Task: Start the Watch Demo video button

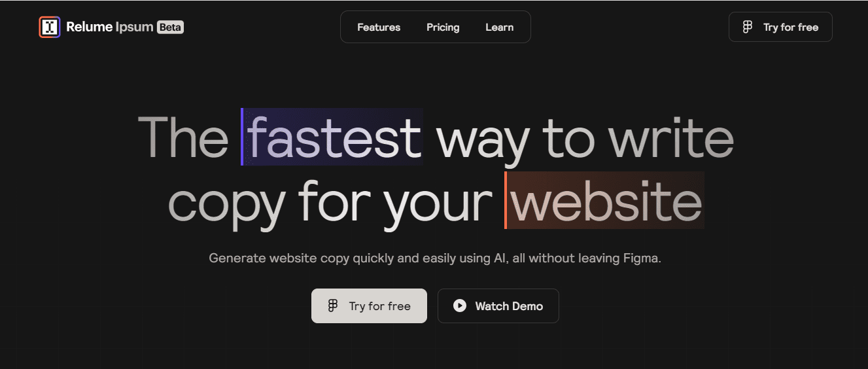Action: (498, 306)
